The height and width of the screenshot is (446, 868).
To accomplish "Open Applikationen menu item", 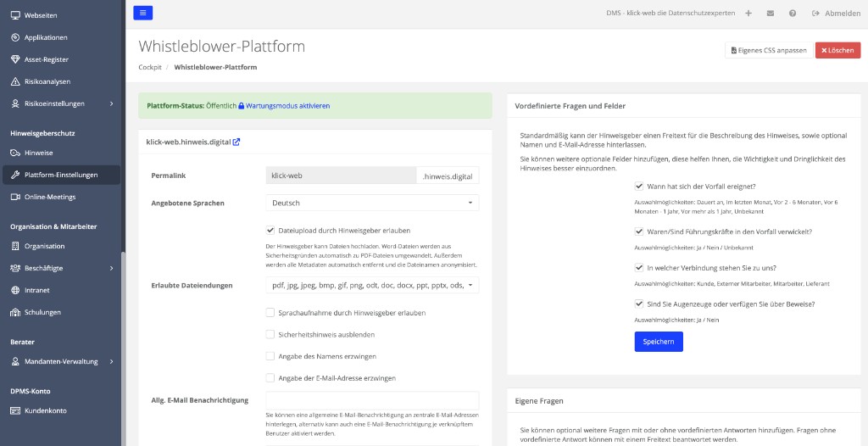I will tap(60, 37).
